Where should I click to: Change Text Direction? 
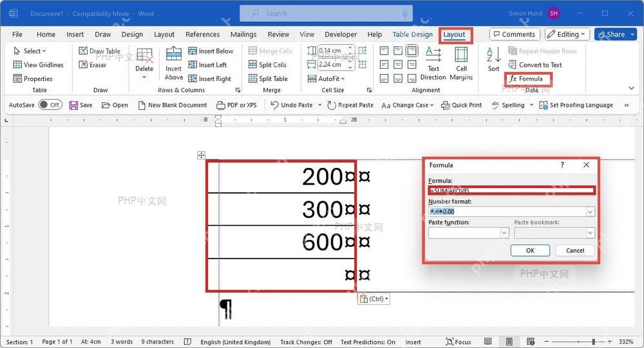tap(433, 63)
